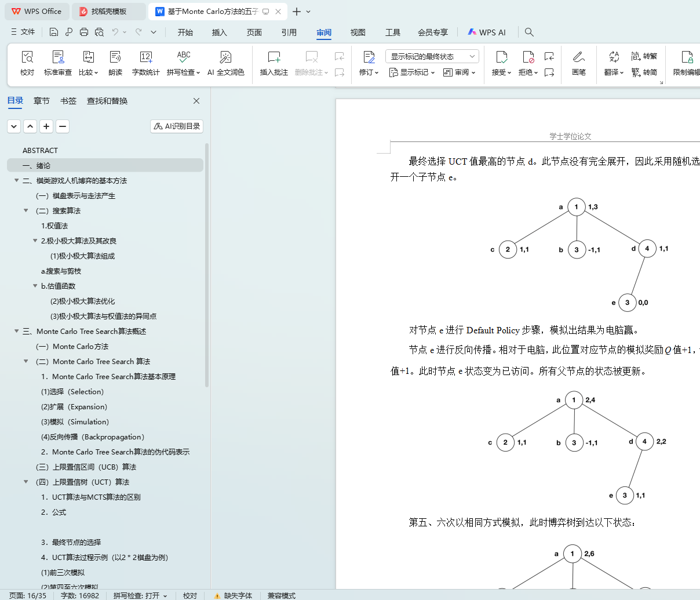The image size is (700, 600).
Task: Open the 限制编辑 restrict editing tool
Action: (687, 63)
